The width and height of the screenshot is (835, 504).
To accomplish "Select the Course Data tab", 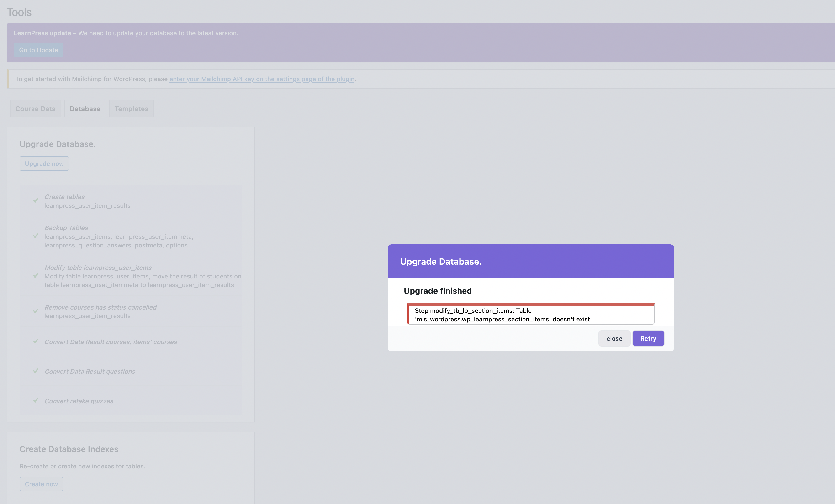I will point(35,108).
